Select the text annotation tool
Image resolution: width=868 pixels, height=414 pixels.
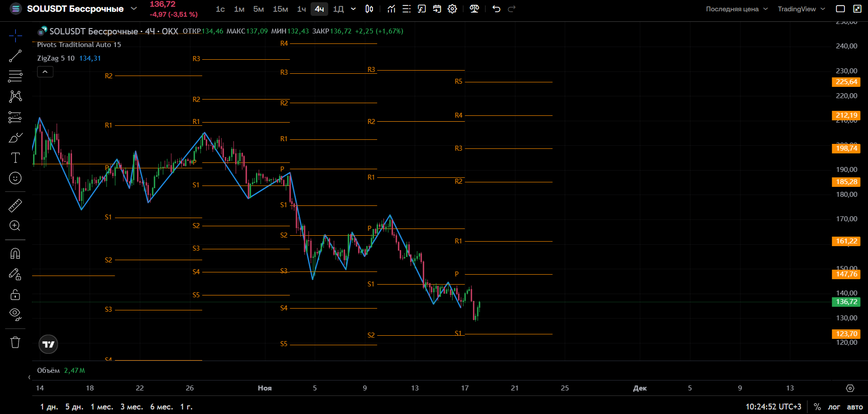click(x=15, y=157)
